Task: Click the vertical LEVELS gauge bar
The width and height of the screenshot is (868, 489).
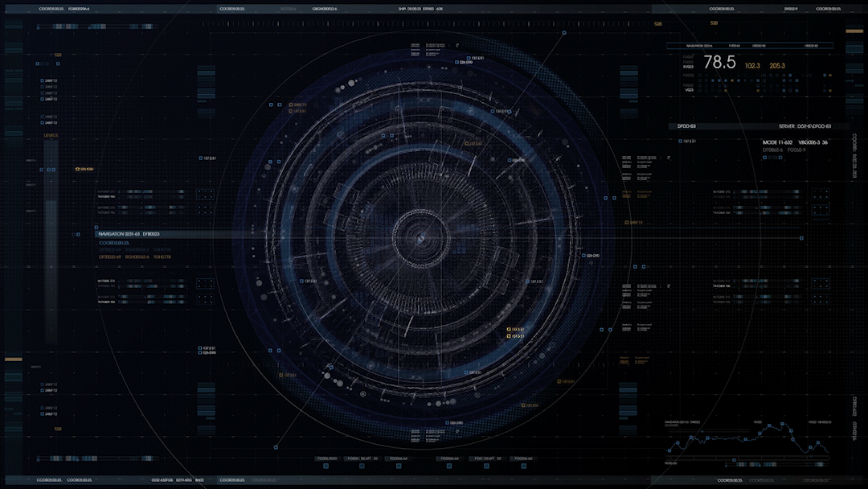Action: click(51, 241)
